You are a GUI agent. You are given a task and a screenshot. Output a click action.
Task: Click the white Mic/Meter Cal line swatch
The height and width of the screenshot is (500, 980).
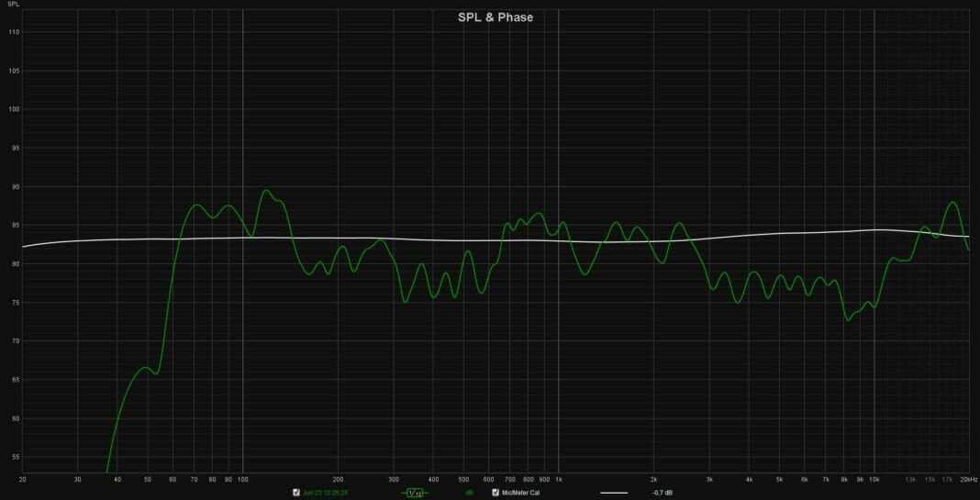(614, 494)
